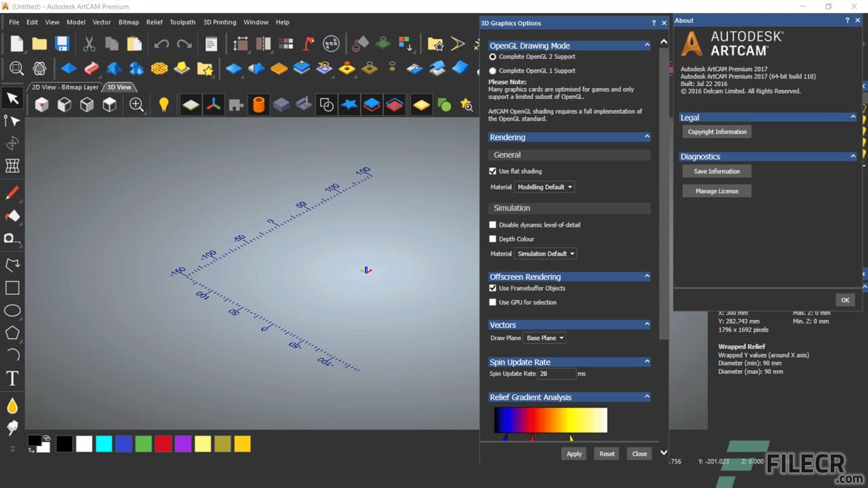Click the Scissors cut icon
The height and width of the screenshot is (488, 868).
(89, 43)
